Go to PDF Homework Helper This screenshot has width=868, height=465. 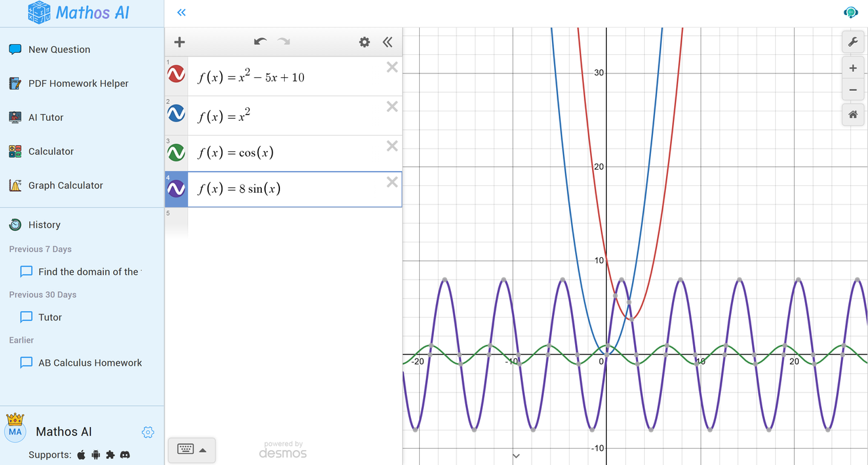[x=78, y=83]
